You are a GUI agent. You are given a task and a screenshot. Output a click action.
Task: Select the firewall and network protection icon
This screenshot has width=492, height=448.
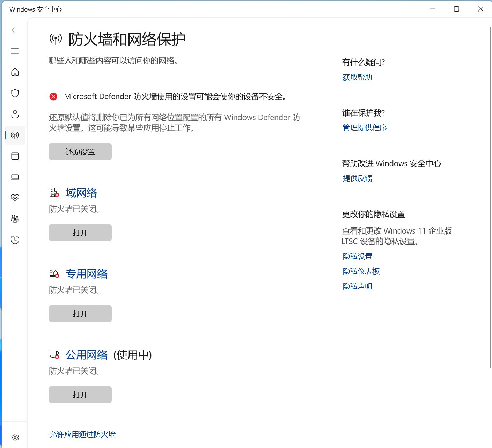coord(15,135)
